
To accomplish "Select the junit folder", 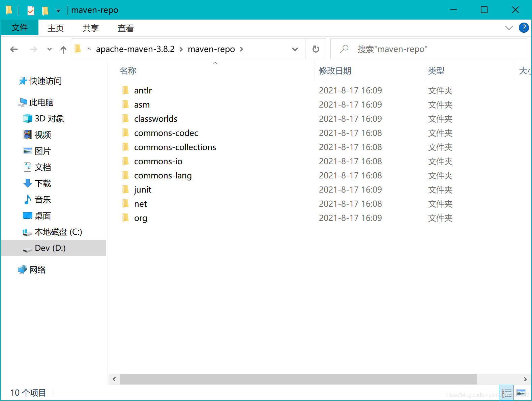I will 143,190.
